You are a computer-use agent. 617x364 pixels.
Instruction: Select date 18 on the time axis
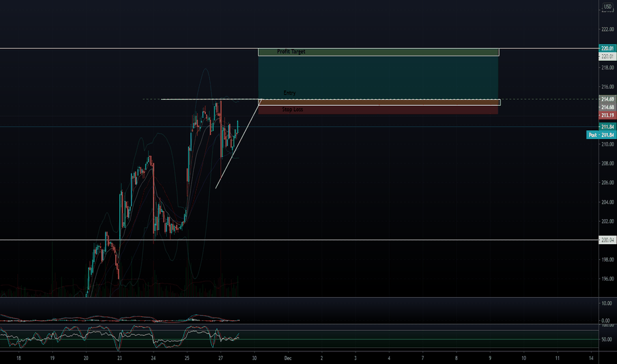pos(19,358)
